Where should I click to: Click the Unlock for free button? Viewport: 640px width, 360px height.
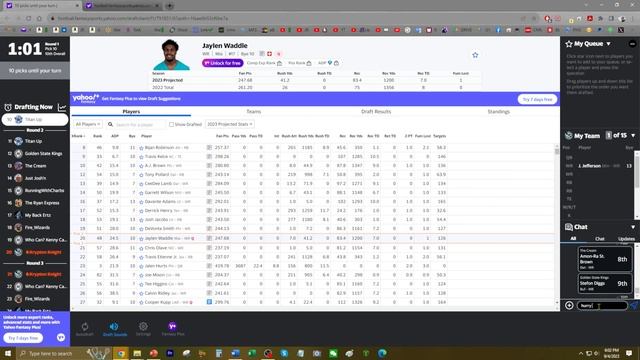[x=223, y=63]
